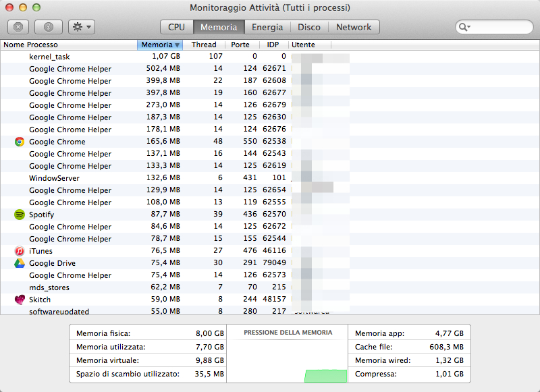This screenshot has height=392, width=540.
Task: Click the Memoria utilizzata 7,70 GB value
Action: [x=210, y=347]
